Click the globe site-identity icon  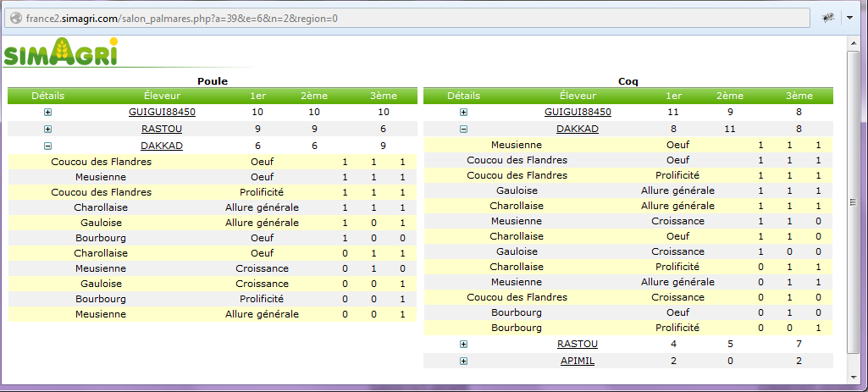(x=15, y=18)
